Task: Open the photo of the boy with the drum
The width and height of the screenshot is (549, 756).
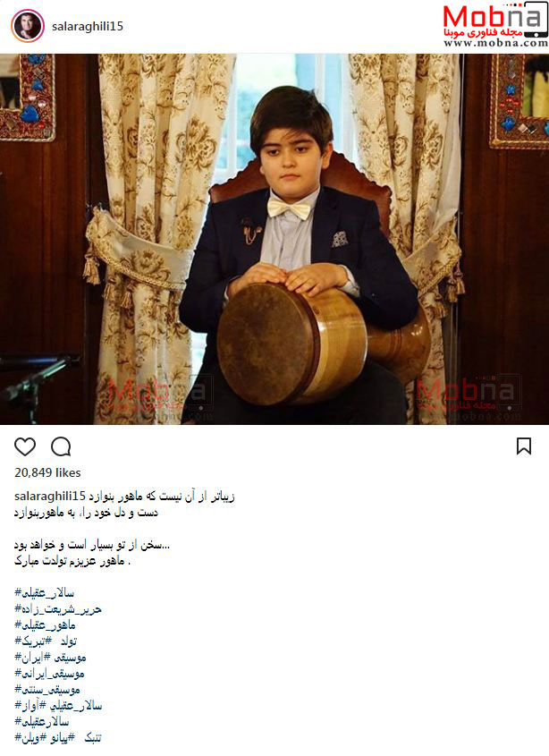Action: [x=274, y=239]
